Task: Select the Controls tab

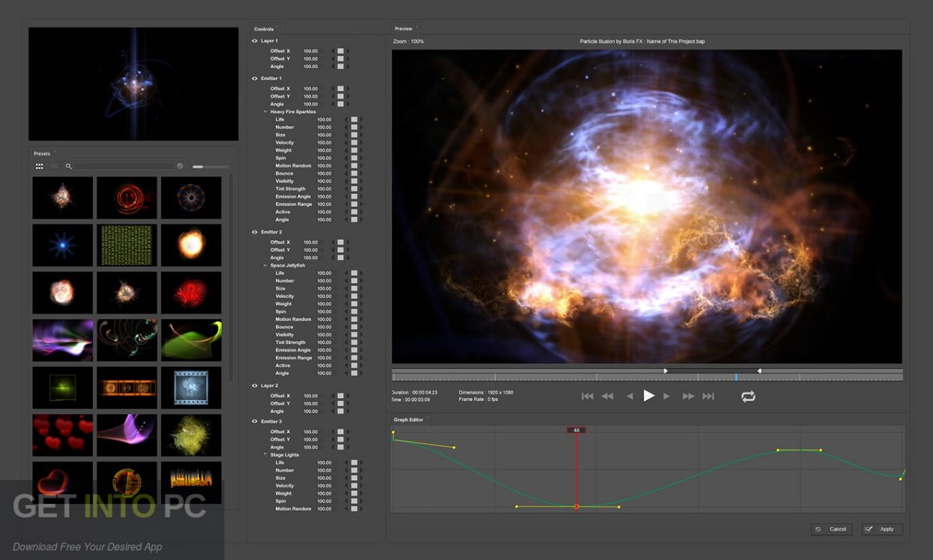Action: click(x=263, y=29)
